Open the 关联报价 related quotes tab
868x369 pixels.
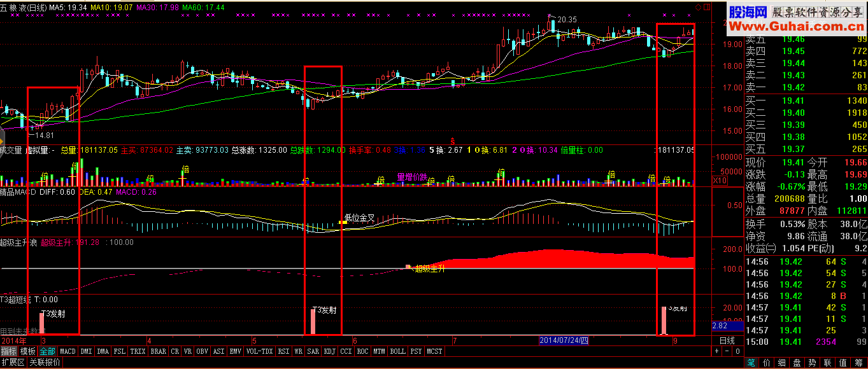[x=45, y=363]
